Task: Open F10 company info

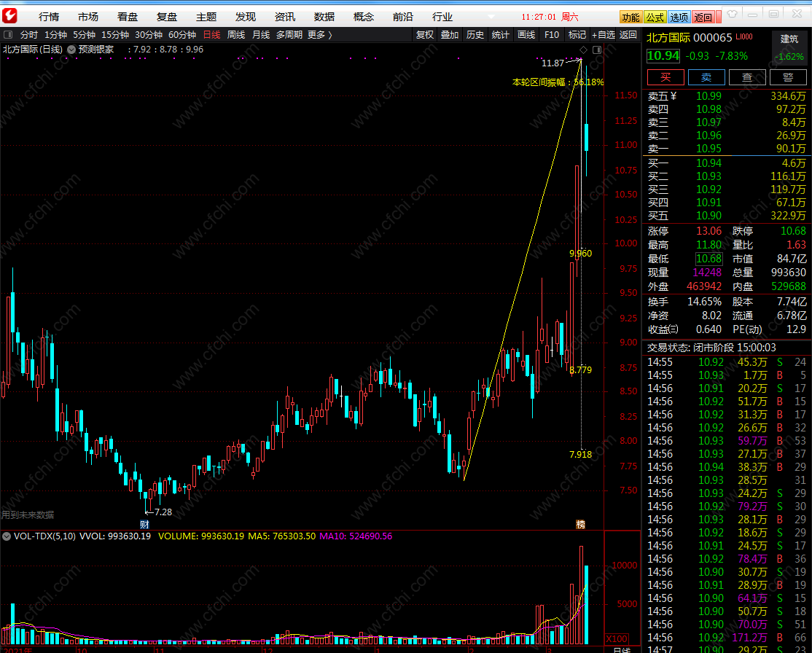Action: 552,35
